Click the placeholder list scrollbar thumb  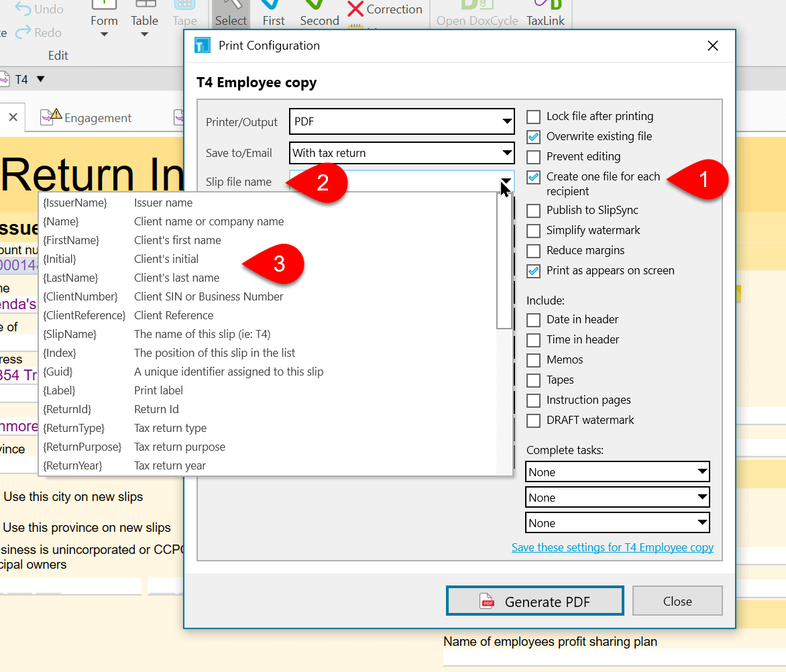[504, 261]
